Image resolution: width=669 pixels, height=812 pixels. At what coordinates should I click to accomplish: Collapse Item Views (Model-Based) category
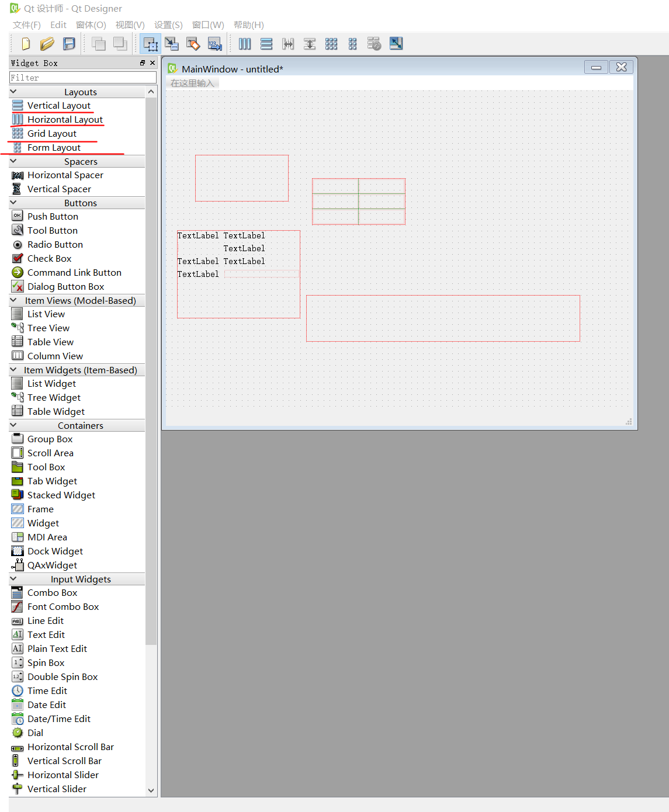13,300
